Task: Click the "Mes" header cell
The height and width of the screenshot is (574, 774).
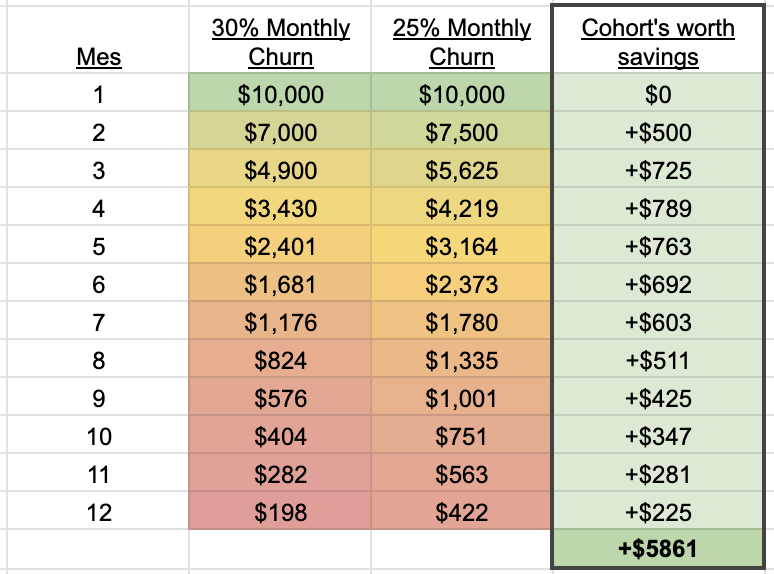Action: coord(98,57)
